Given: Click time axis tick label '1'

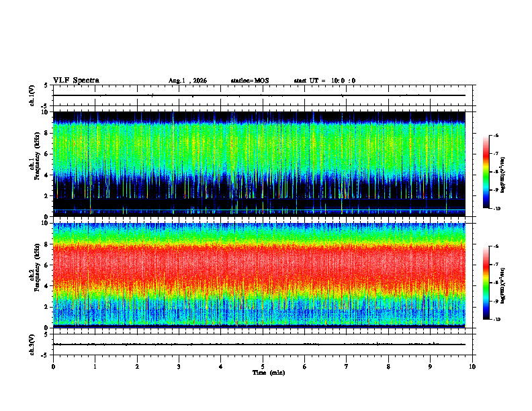Looking at the screenshot, I should coord(95,367).
